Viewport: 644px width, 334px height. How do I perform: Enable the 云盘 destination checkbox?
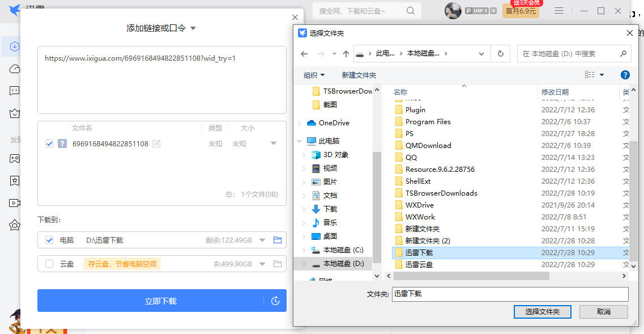(x=49, y=264)
